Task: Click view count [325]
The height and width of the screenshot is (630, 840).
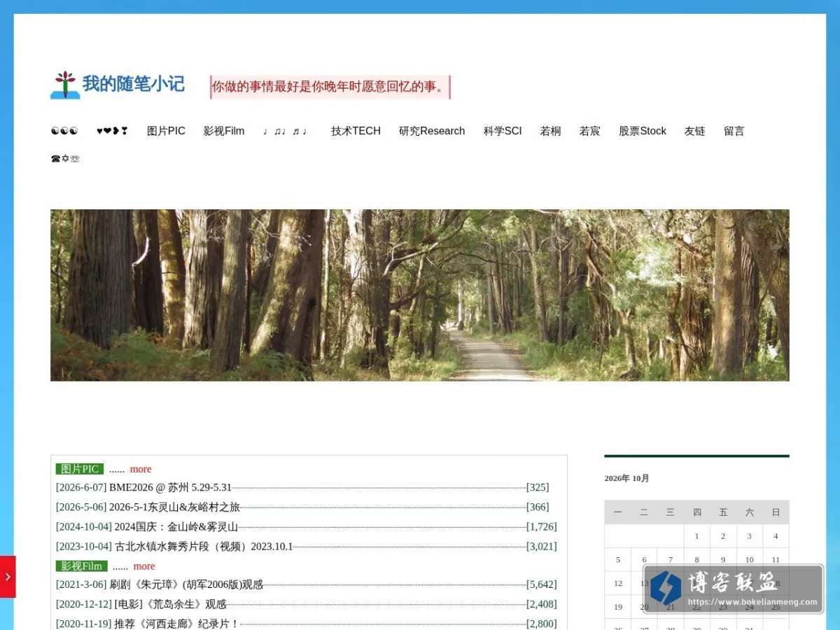Action: click(x=538, y=487)
